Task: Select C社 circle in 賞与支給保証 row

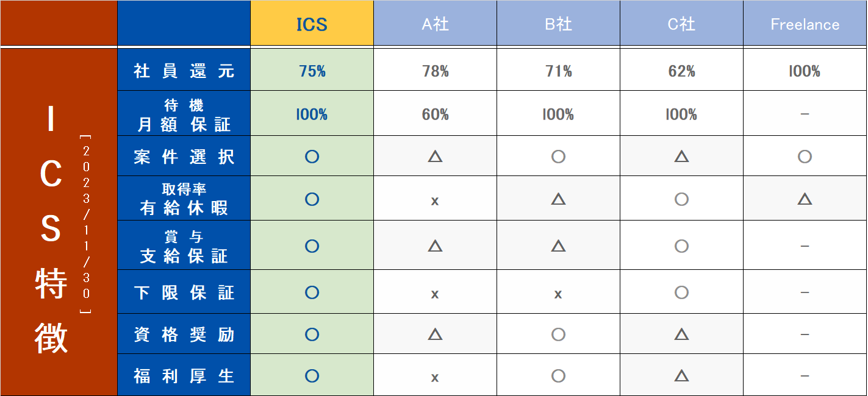Action: point(681,246)
